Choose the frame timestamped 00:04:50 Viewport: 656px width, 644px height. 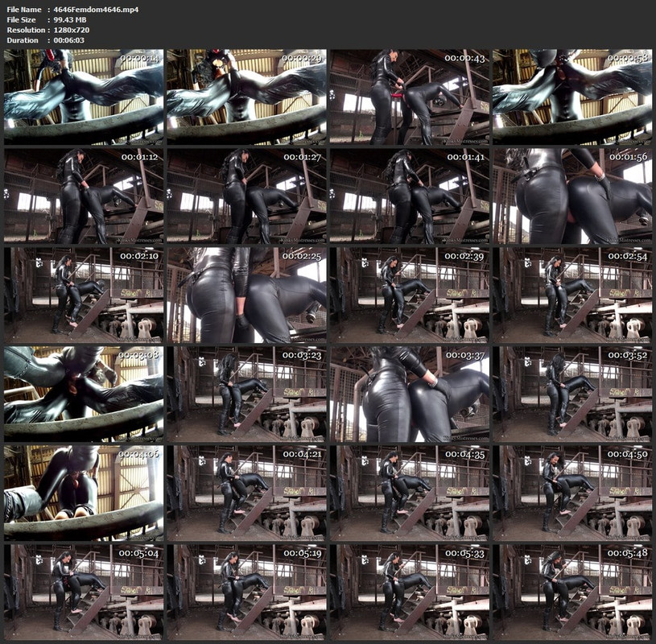tap(572, 493)
